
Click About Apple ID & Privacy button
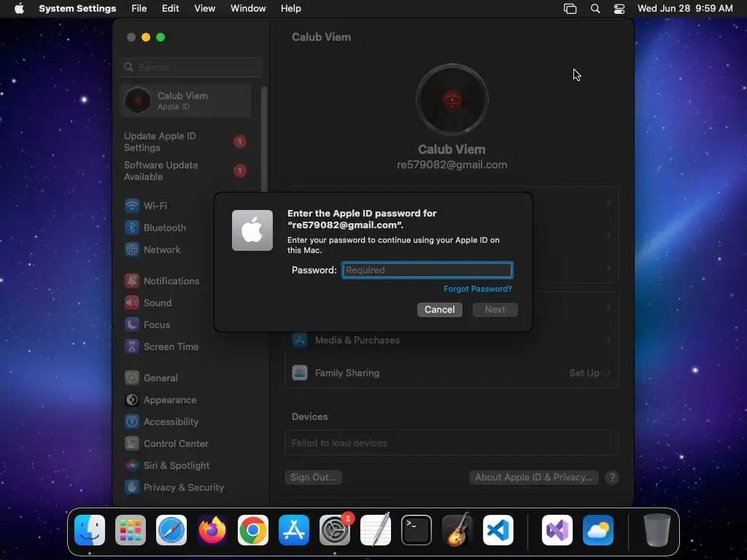coord(533,477)
